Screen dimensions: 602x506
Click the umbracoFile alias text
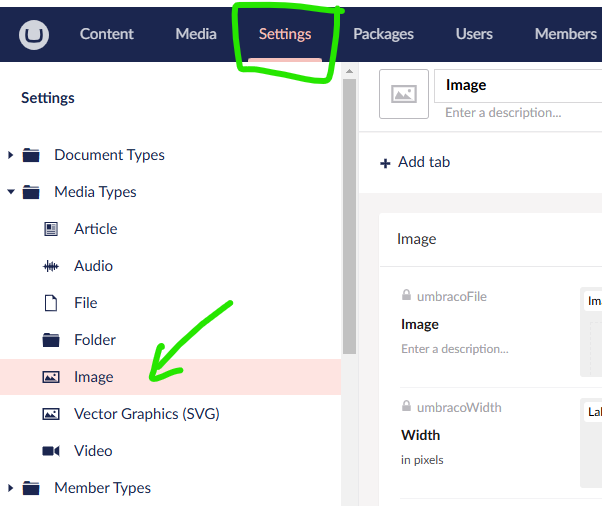point(452,296)
